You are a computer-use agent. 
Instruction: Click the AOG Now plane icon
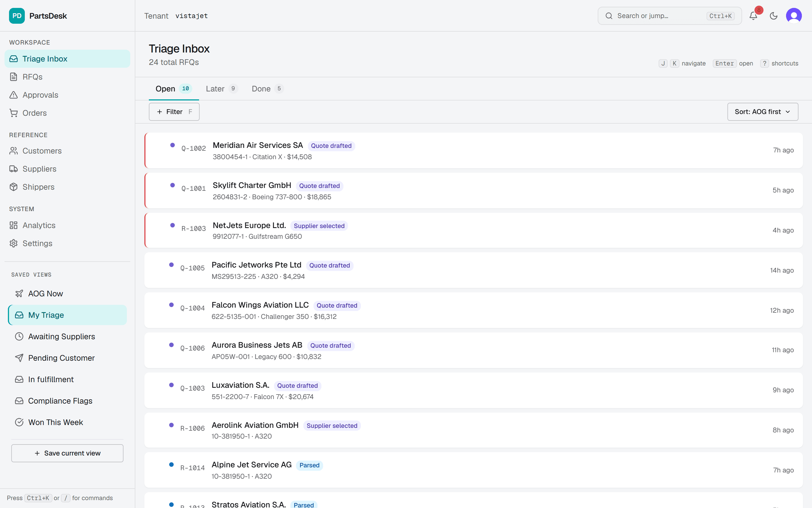[19, 294]
